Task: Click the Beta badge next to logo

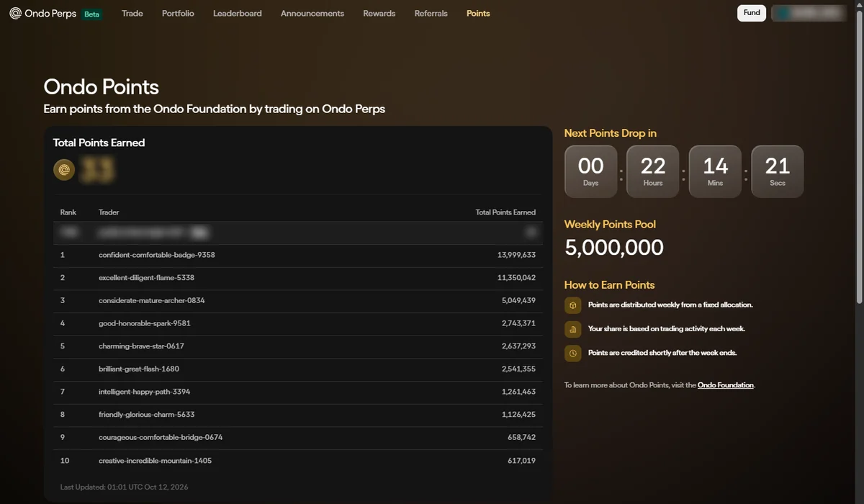Action: [x=91, y=14]
